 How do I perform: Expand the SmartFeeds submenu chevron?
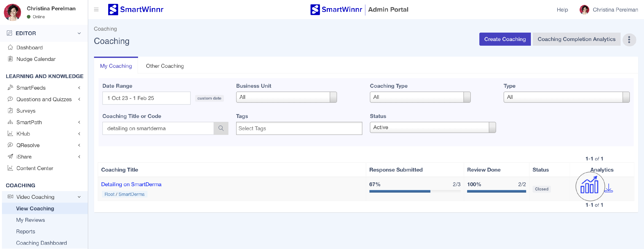[79, 88]
